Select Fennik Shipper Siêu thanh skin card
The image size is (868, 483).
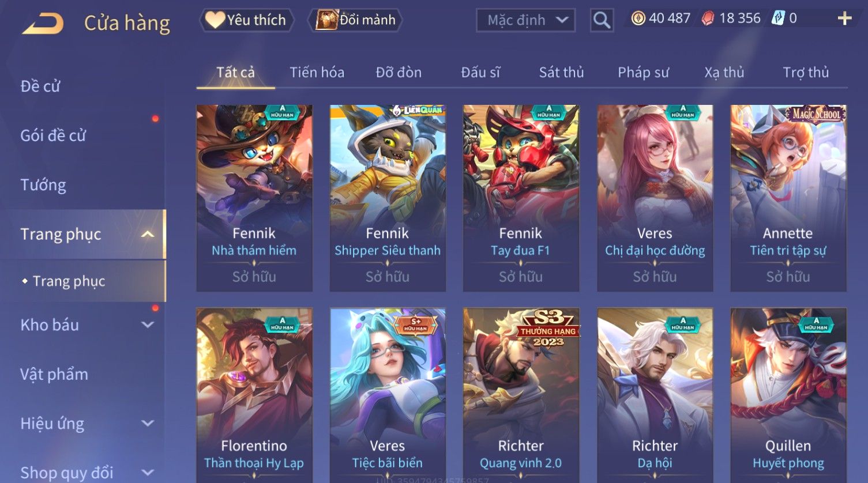point(388,198)
